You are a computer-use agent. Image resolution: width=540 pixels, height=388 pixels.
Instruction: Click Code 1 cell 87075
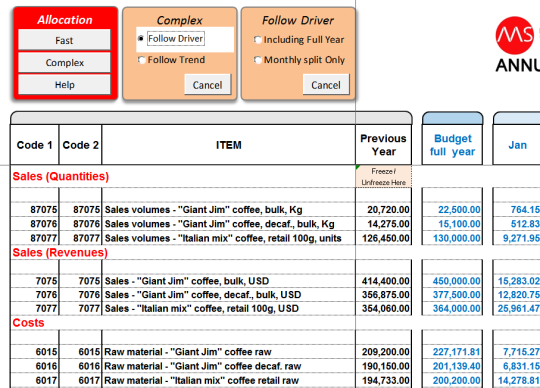click(34, 210)
